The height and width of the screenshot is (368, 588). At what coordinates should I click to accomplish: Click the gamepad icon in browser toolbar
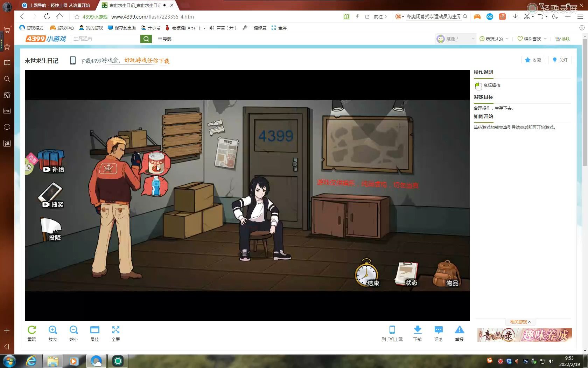477,16
